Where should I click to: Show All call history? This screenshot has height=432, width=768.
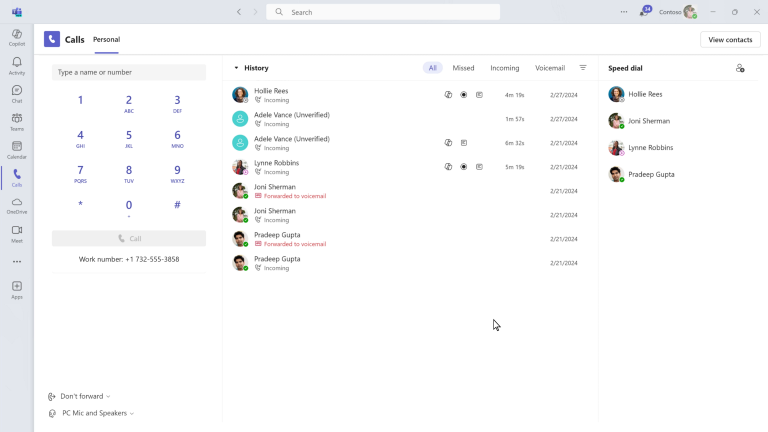[432, 68]
